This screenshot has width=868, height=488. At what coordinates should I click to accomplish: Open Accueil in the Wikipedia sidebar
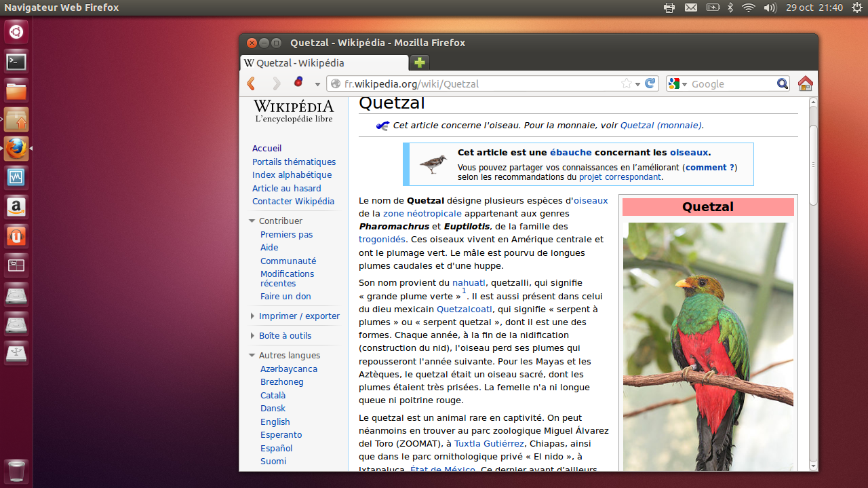pyautogui.click(x=267, y=148)
